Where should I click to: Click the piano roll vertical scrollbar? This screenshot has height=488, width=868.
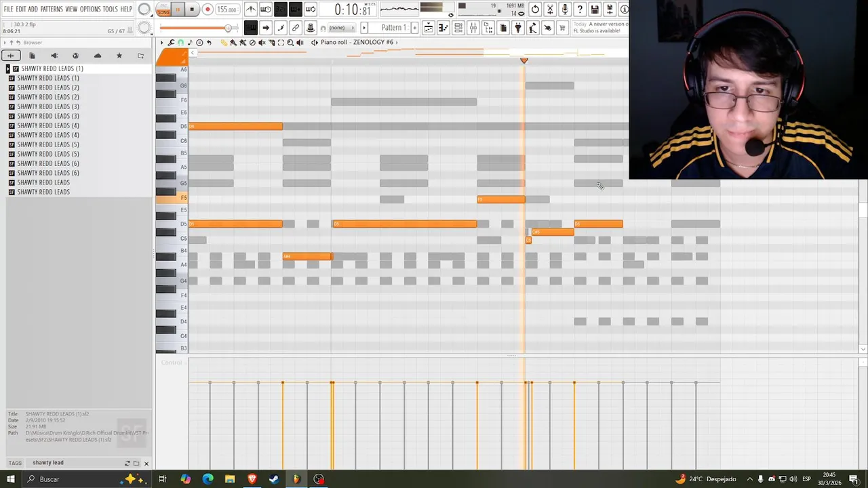(863, 209)
